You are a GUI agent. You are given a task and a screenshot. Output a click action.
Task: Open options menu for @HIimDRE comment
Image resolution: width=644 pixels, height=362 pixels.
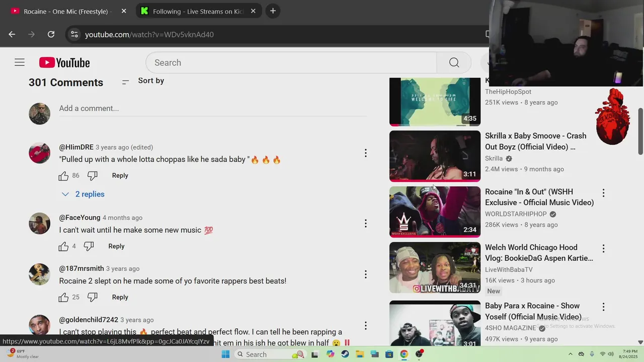[x=366, y=153]
